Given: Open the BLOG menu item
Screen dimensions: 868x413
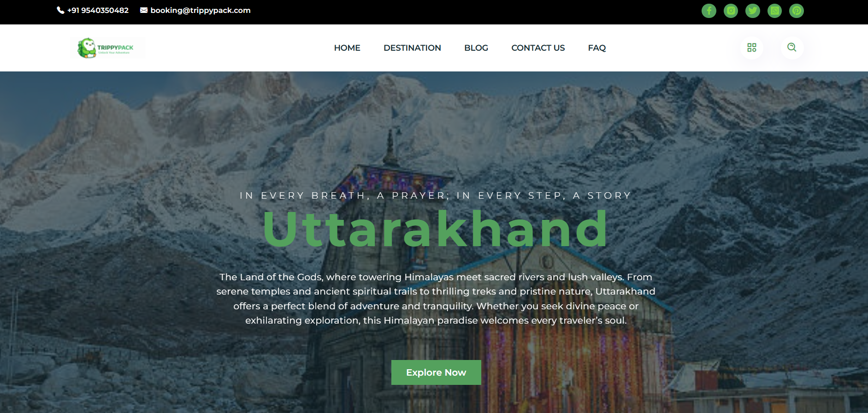Looking at the screenshot, I should tap(476, 48).
